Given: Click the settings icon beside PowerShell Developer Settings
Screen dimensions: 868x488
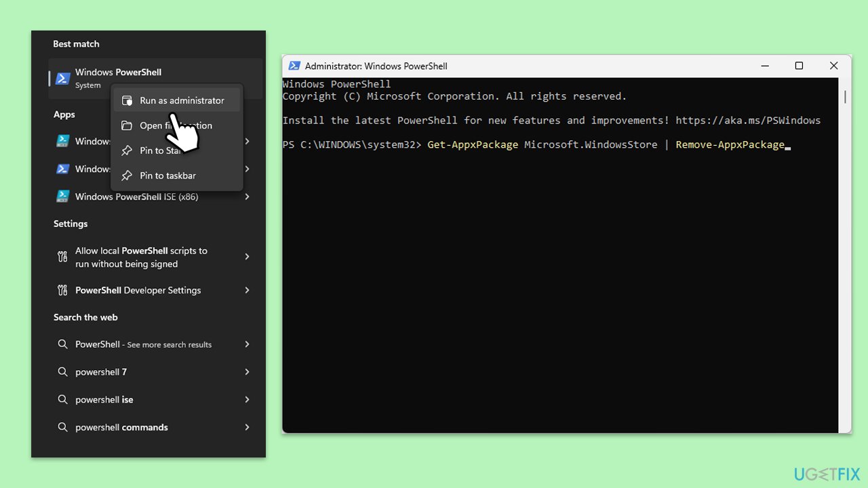Looking at the screenshot, I should pyautogui.click(x=62, y=290).
